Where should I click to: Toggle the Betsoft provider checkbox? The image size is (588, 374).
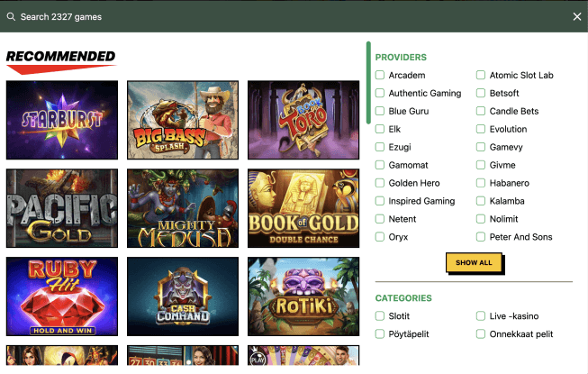(x=481, y=93)
